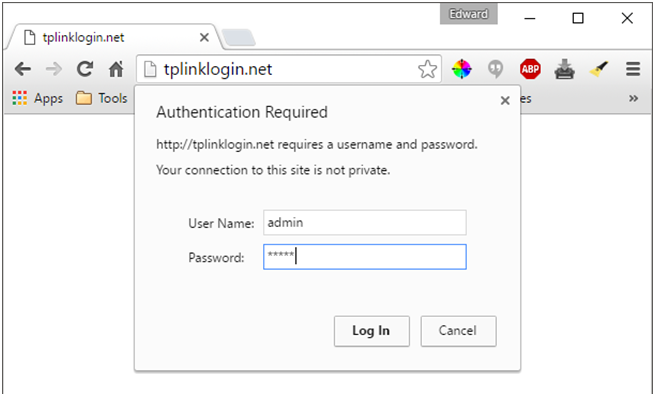The height and width of the screenshot is (396, 655).
Task: Click the Hangouts quote bubble extension icon
Action: 496,69
